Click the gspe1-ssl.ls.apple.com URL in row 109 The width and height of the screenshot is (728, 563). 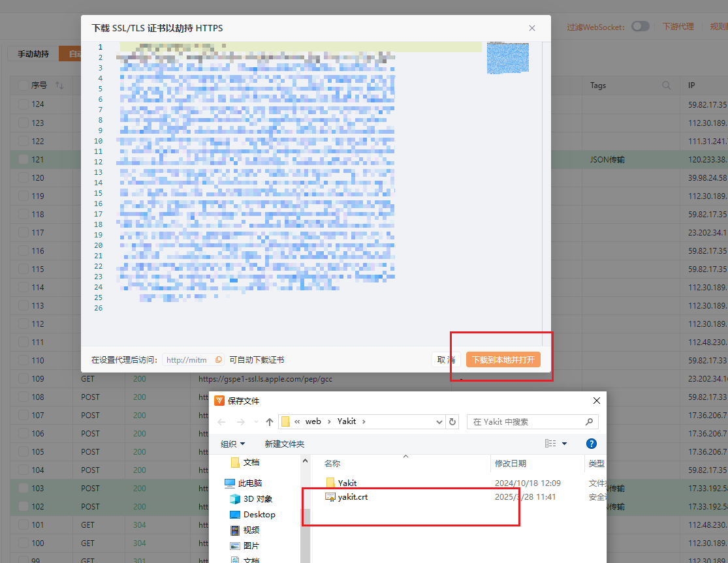tap(265, 379)
